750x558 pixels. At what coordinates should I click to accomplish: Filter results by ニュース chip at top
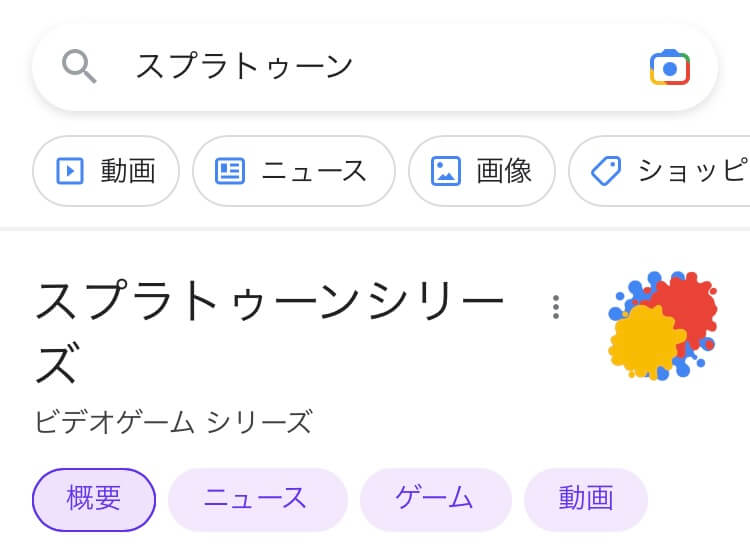[x=294, y=171]
